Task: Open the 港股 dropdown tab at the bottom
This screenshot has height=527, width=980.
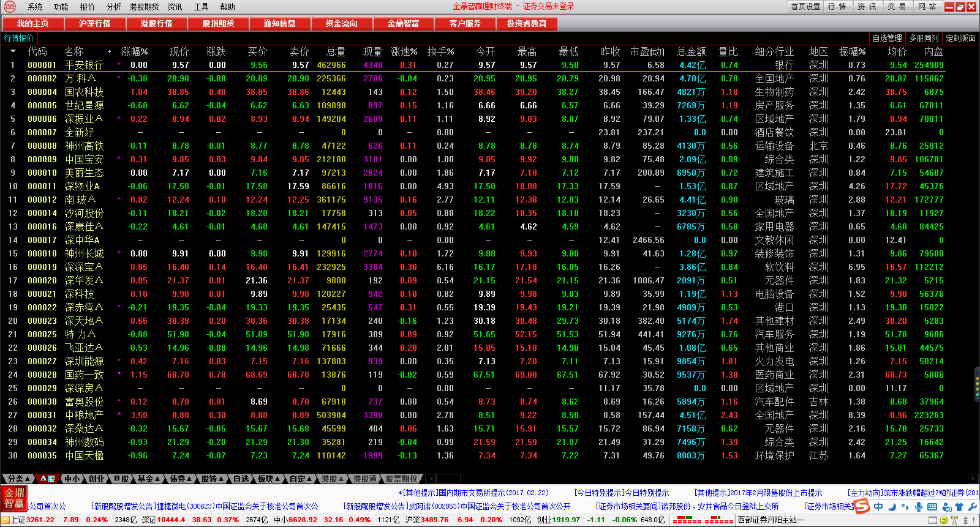Action: pyautogui.click(x=332, y=479)
